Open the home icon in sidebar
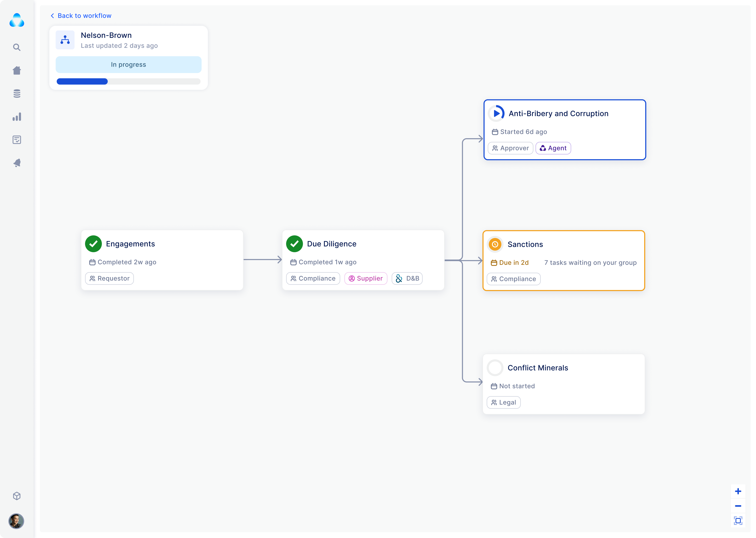The height and width of the screenshot is (538, 756). tap(17, 70)
